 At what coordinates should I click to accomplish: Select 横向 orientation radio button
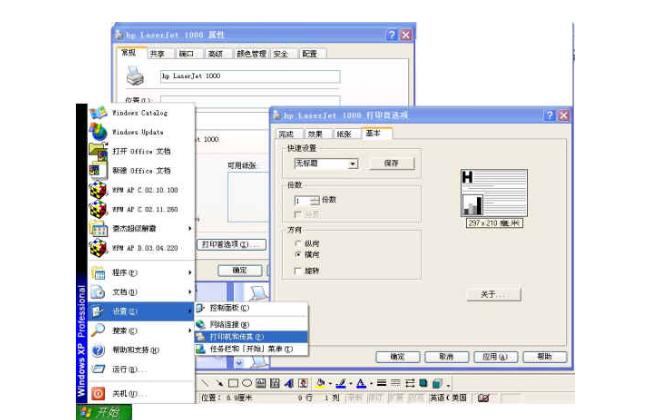[298, 254]
